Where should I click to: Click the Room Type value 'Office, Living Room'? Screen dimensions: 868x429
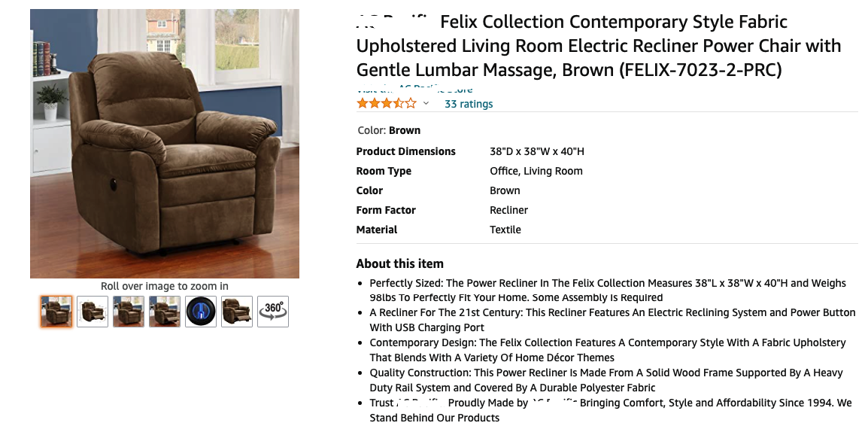[x=536, y=171]
